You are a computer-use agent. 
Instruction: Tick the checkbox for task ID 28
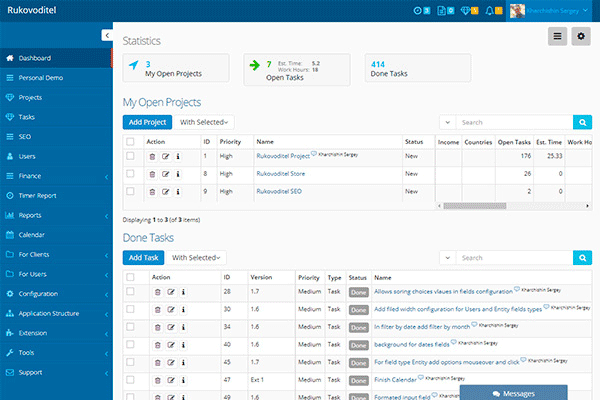point(130,291)
